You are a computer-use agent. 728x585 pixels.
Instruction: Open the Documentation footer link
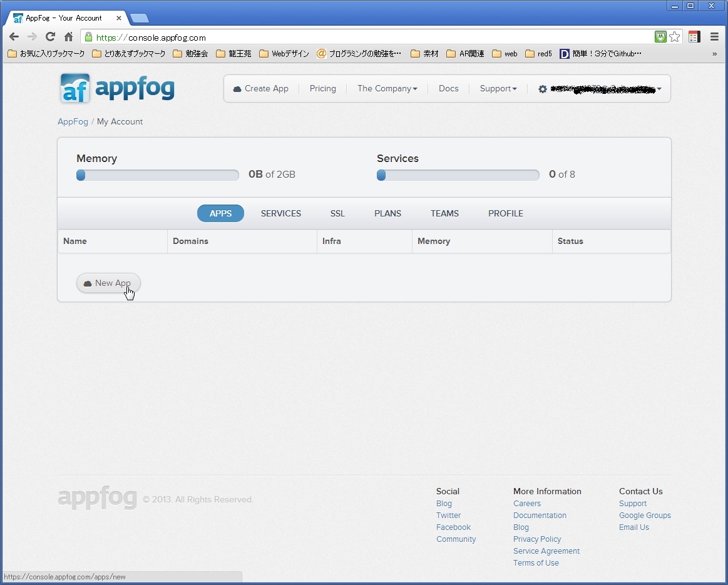tap(540, 516)
